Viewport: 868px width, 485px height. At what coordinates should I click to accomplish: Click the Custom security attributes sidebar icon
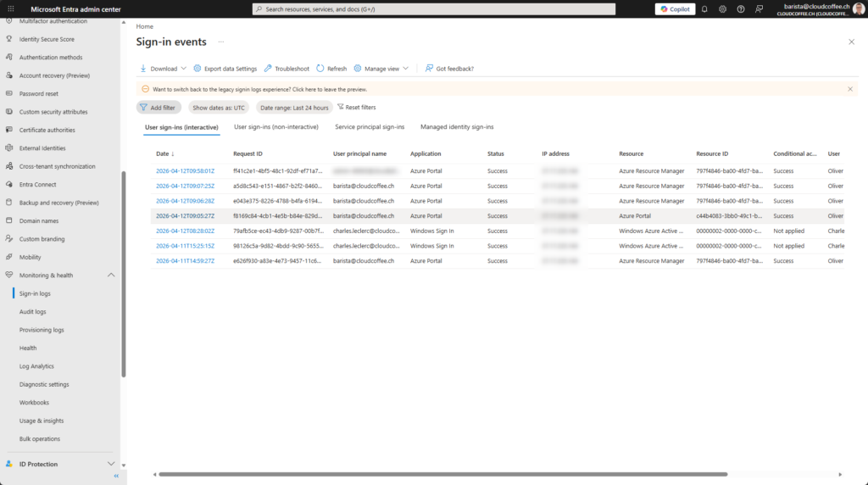coord(8,112)
